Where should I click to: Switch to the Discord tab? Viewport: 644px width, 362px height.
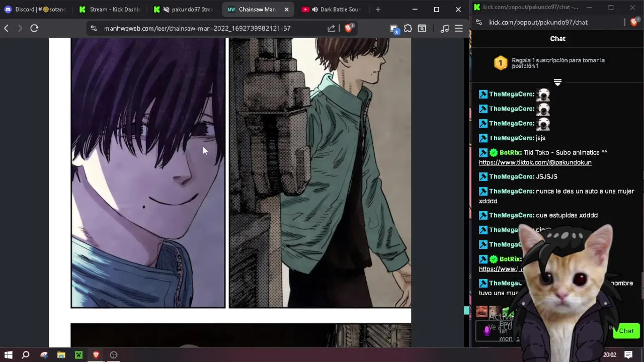pyautogui.click(x=35, y=9)
